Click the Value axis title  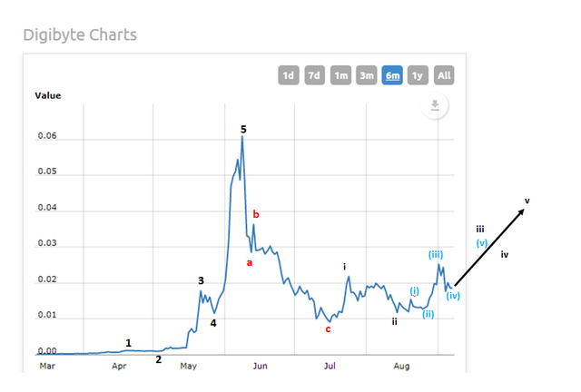pos(47,94)
